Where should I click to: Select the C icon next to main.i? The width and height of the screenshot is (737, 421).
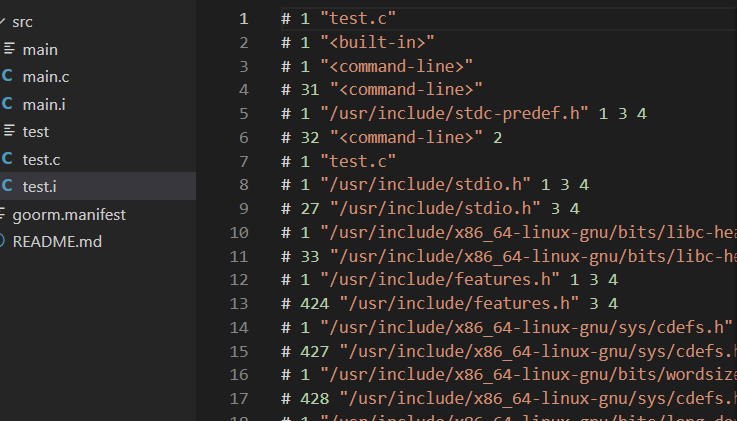8,104
